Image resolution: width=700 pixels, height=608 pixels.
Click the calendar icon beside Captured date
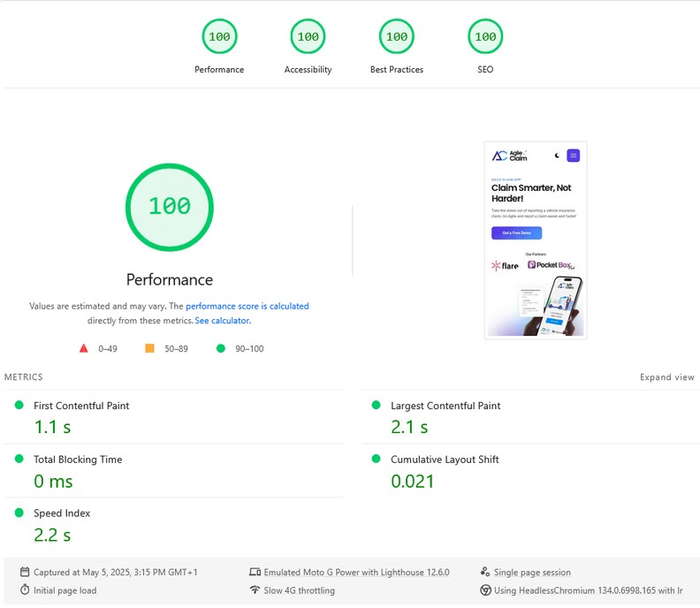coord(25,572)
